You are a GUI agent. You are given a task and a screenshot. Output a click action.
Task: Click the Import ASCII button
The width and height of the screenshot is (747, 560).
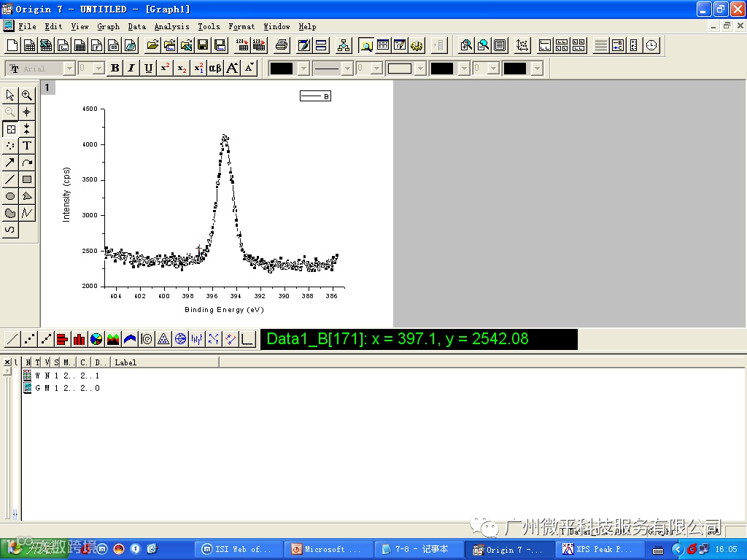(242, 45)
